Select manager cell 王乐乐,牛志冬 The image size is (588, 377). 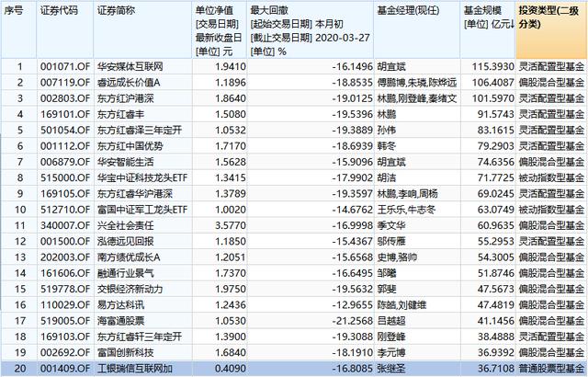[406, 210]
